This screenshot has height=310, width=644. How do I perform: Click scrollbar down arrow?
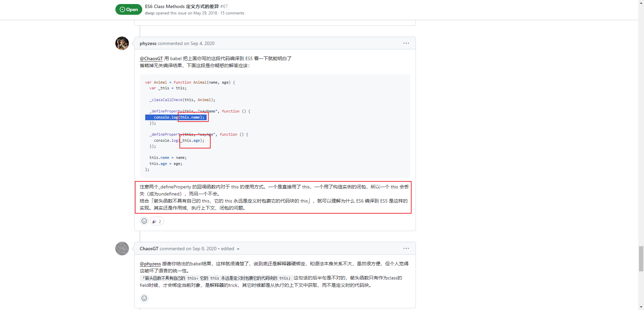click(641, 308)
